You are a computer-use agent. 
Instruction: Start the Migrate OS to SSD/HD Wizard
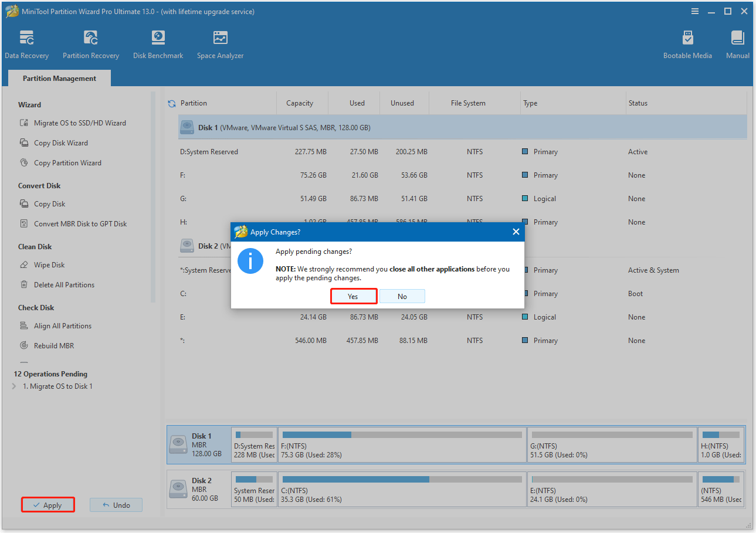[79, 123]
